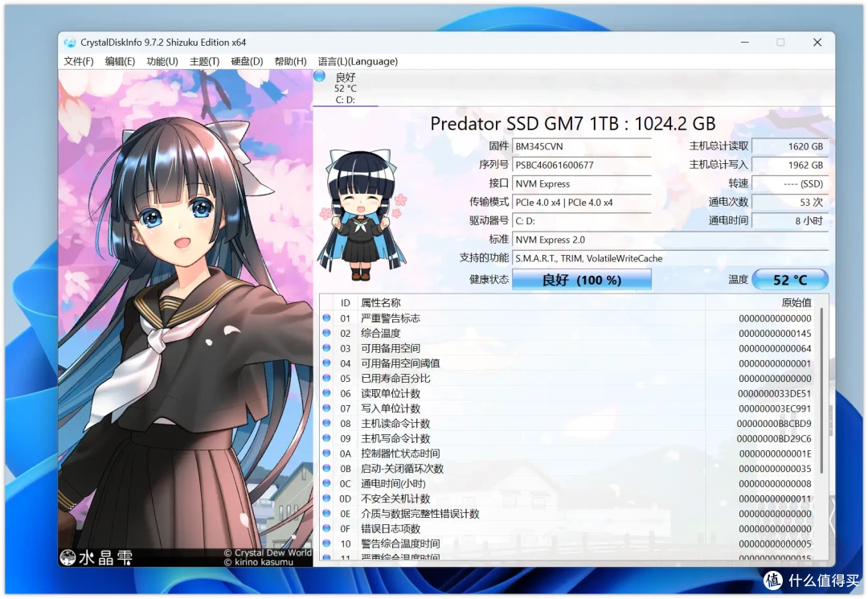The height and width of the screenshot is (599, 868).
Task: Click the ID column header
Action: (346, 303)
